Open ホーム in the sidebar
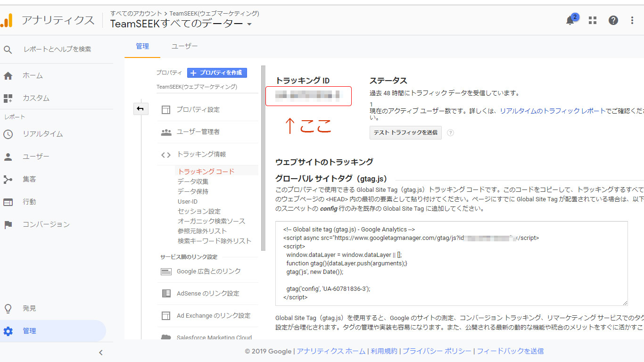Viewport: 644px width, 362px height. pyautogui.click(x=33, y=75)
